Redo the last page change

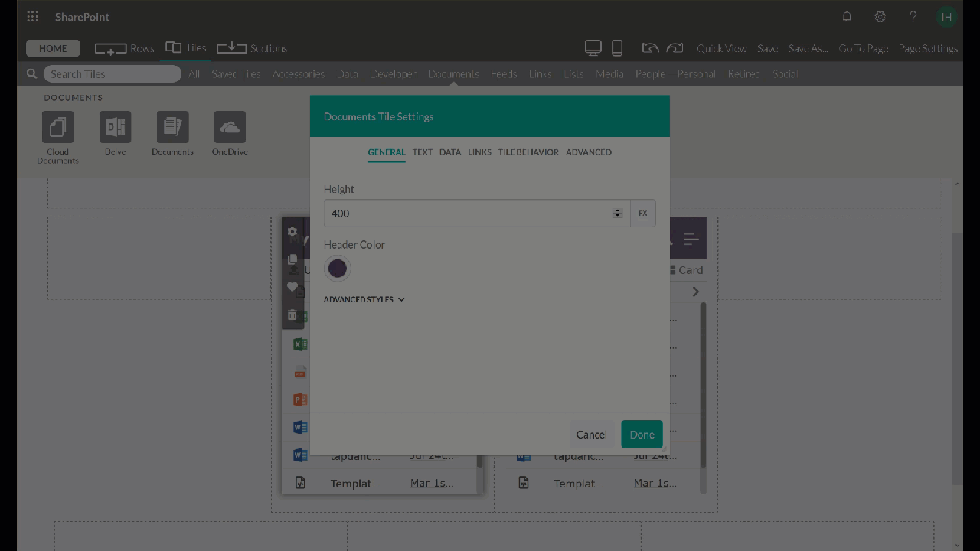pos(675,48)
